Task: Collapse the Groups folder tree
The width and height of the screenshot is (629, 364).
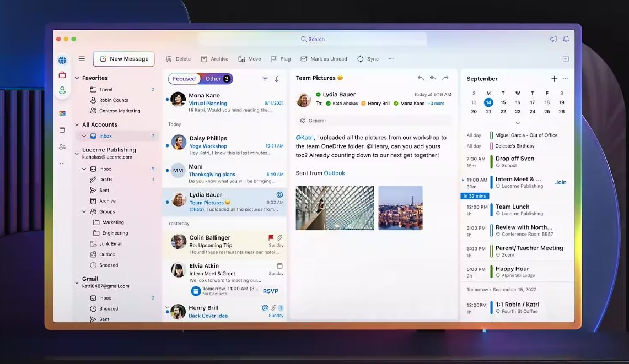Action: tap(84, 211)
